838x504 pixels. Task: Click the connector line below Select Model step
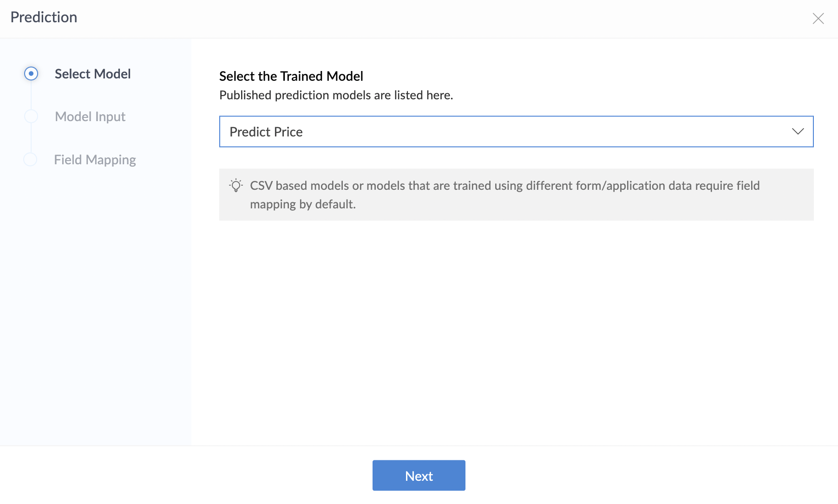pos(31,95)
